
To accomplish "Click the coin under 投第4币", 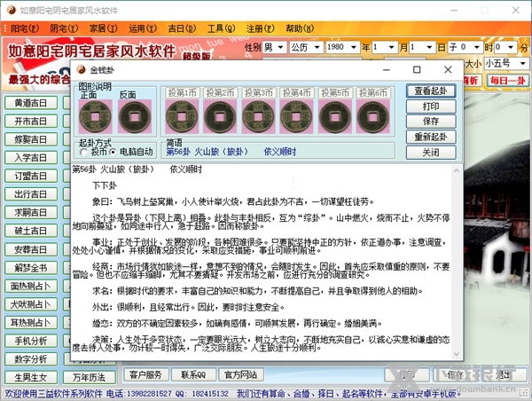I will [296, 116].
